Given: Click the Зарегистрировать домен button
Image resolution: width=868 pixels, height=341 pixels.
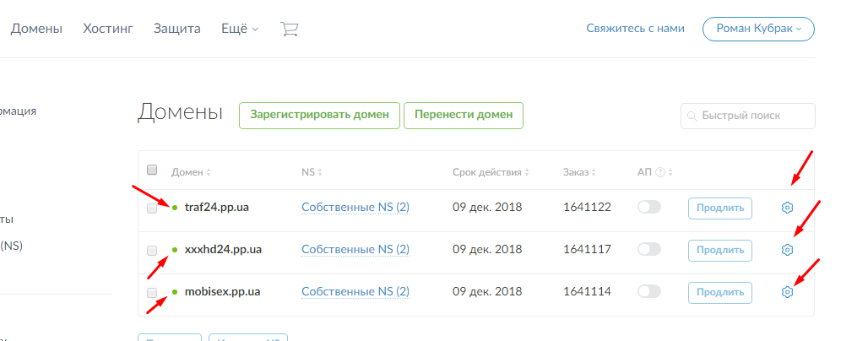Looking at the screenshot, I should click(x=319, y=116).
